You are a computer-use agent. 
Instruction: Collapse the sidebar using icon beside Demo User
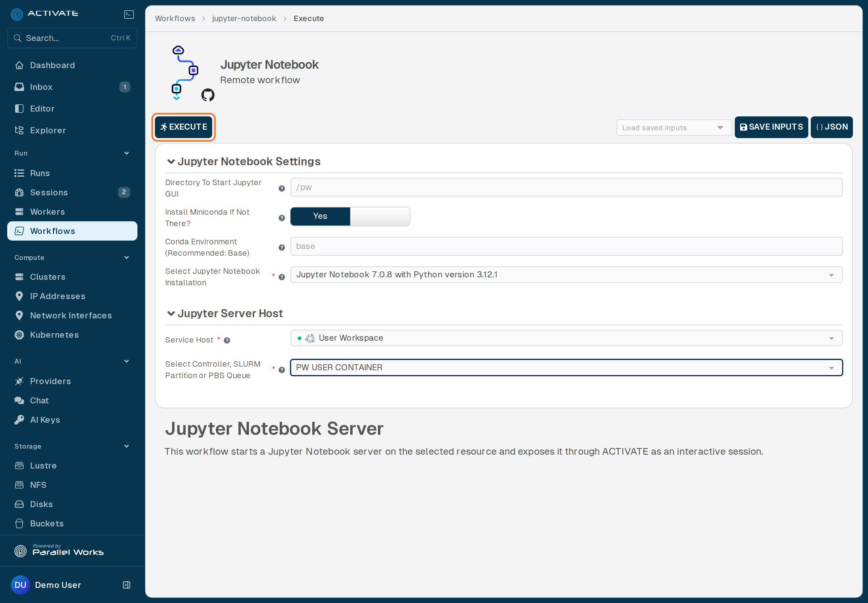coord(127,585)
